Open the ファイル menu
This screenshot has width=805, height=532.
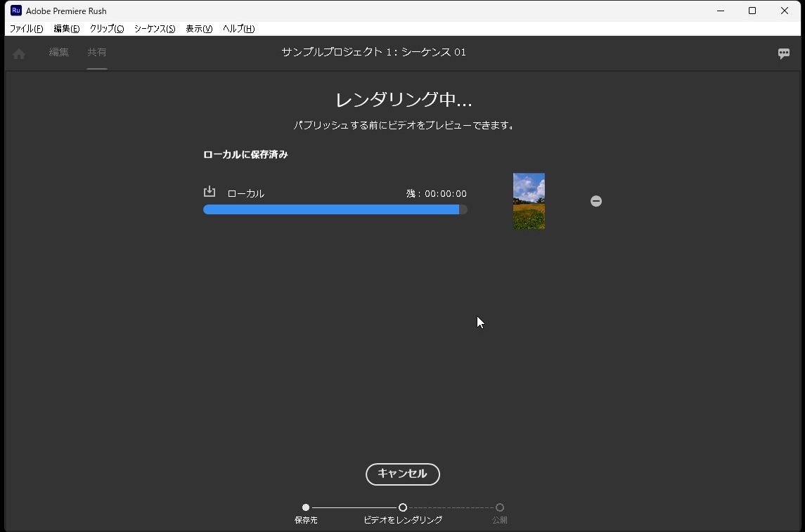click(25, 29)
